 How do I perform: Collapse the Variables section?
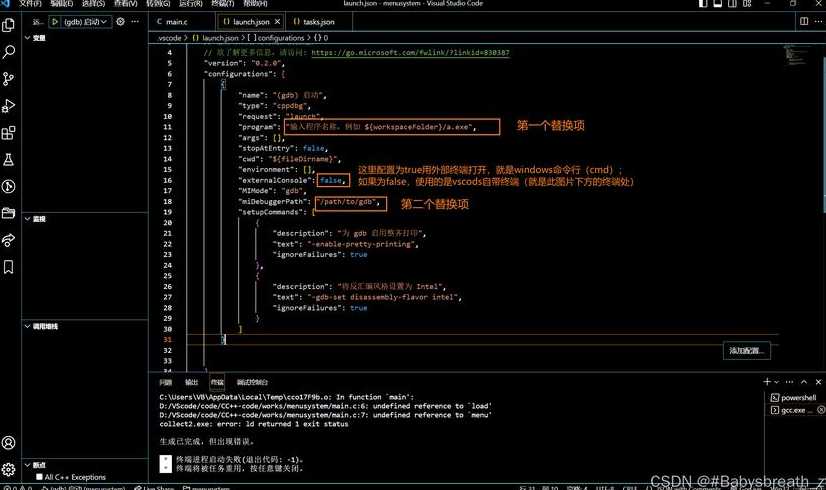(27, 38)
